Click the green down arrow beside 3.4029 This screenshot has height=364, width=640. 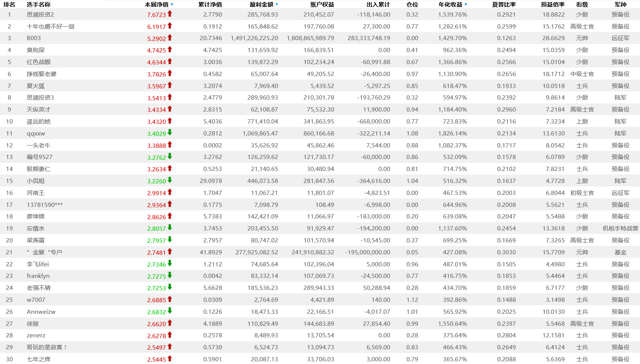pyautogui.click(x=170, y=133)
